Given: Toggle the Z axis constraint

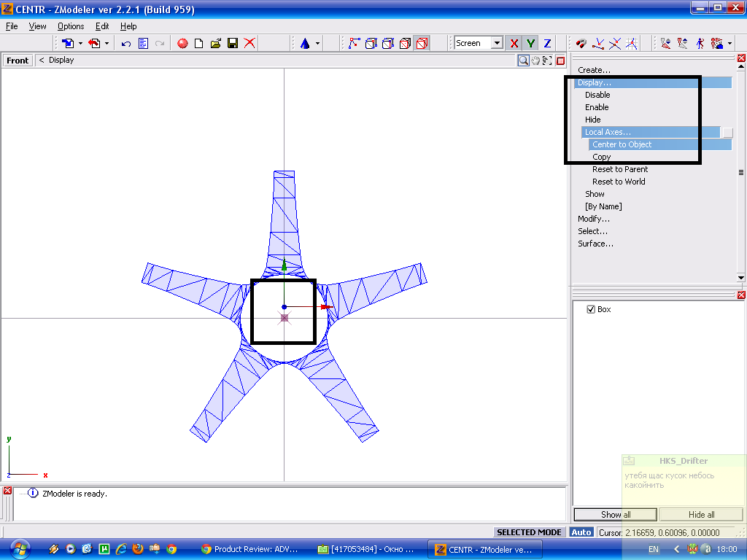Looking at the screenshot, I should pos(547,44).
